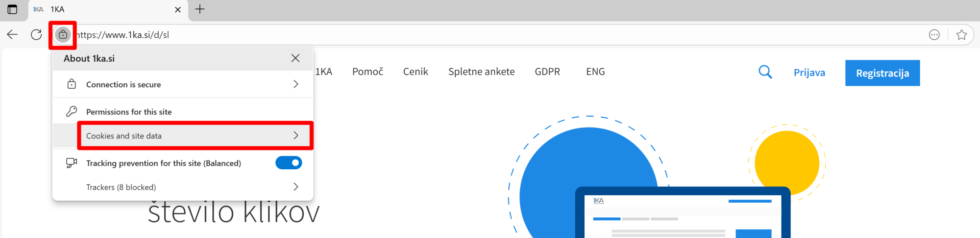The image size is (980, 238).
Task: Open a new tab with plus icon
Action: (200, 9)
